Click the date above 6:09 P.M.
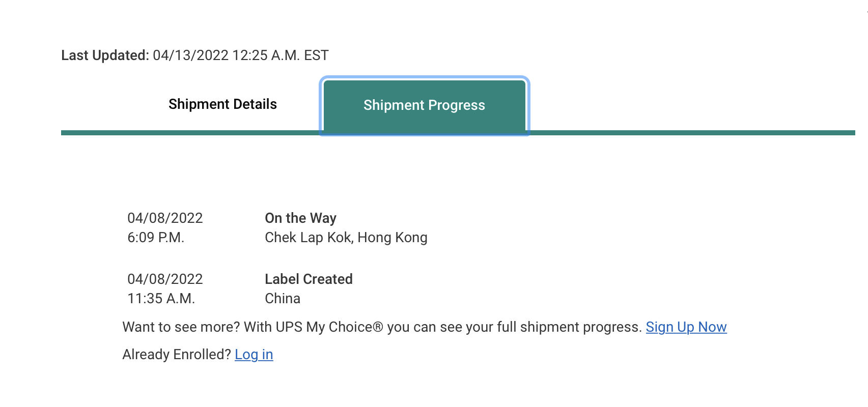This screenshot has width=868, height=407. [x=165, y=218]
